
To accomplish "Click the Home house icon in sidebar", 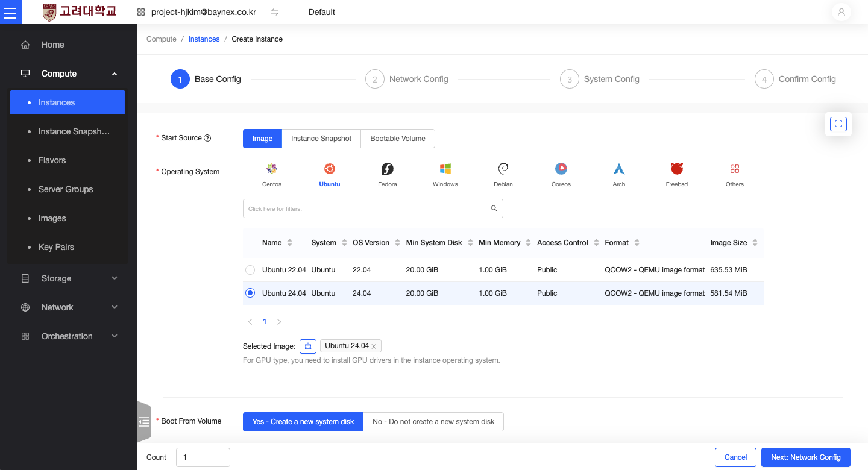I will (x=25, y=45).
